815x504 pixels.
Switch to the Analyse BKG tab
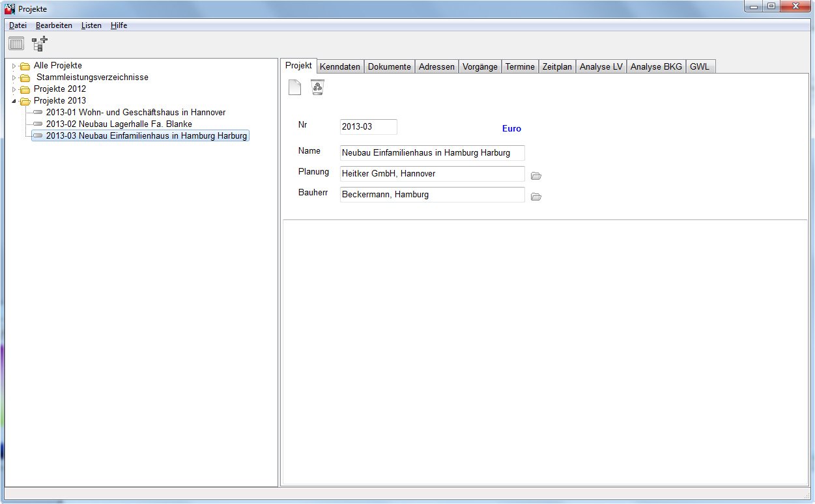(657, 66)
